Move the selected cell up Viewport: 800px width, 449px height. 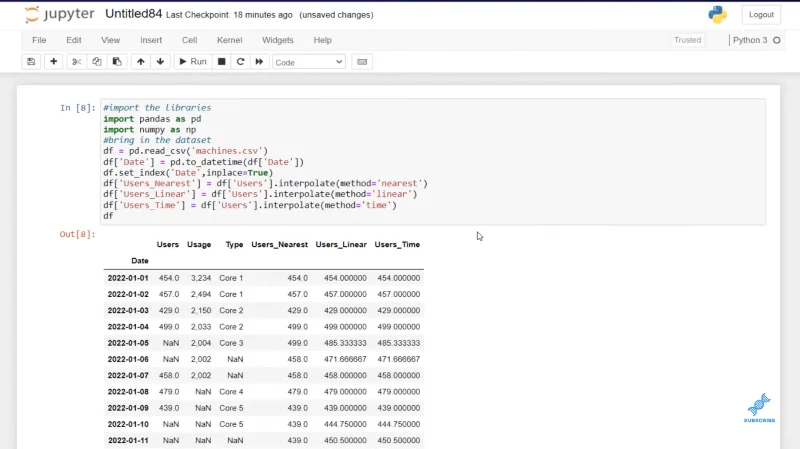coord(141,62)
